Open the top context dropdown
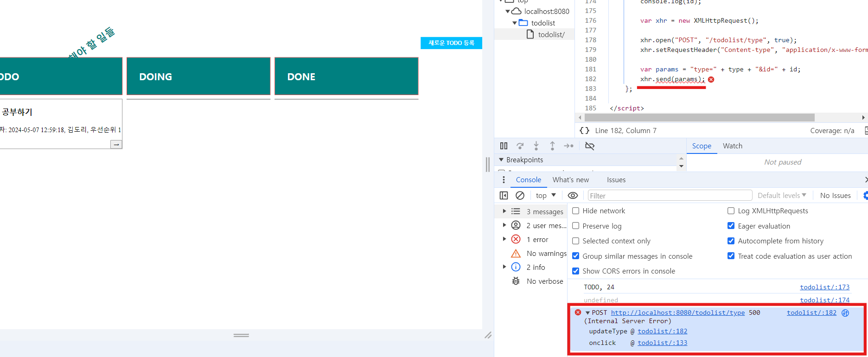 tap(546, 196)
